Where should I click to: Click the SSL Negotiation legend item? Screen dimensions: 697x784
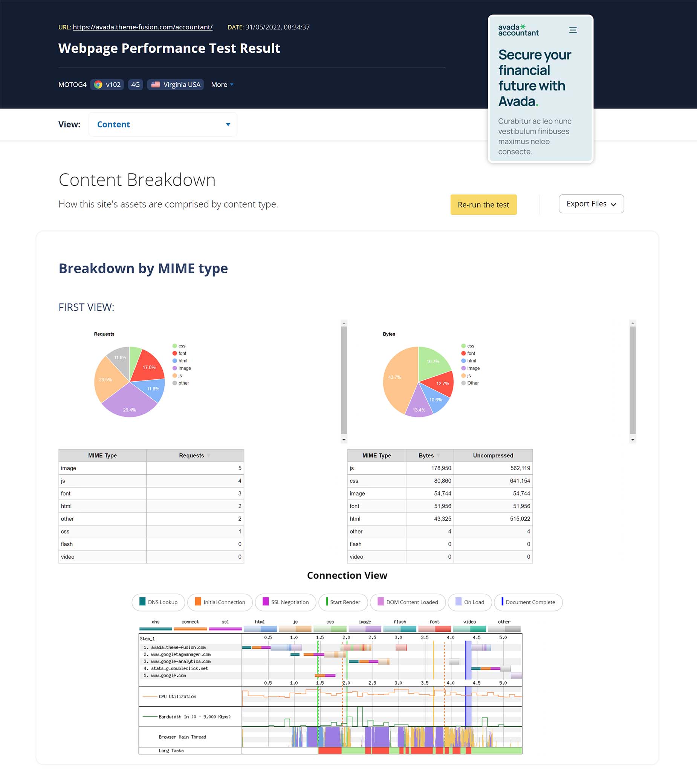286,602
